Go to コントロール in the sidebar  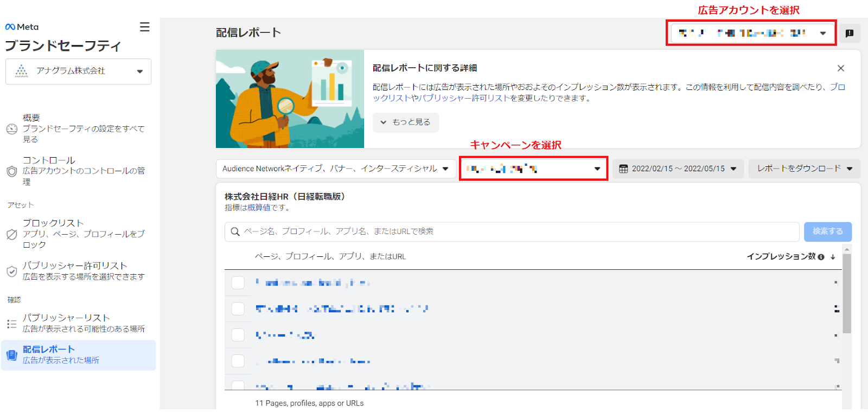[x=78, y=171]
